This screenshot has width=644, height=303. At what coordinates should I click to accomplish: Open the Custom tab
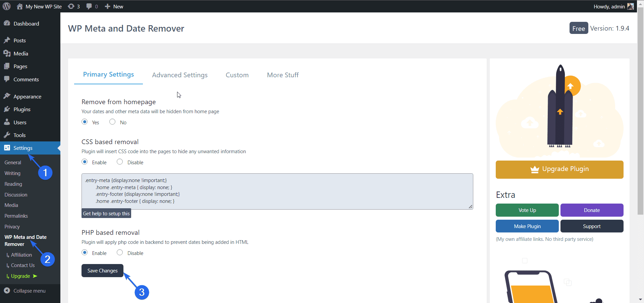tap(237, 75)
